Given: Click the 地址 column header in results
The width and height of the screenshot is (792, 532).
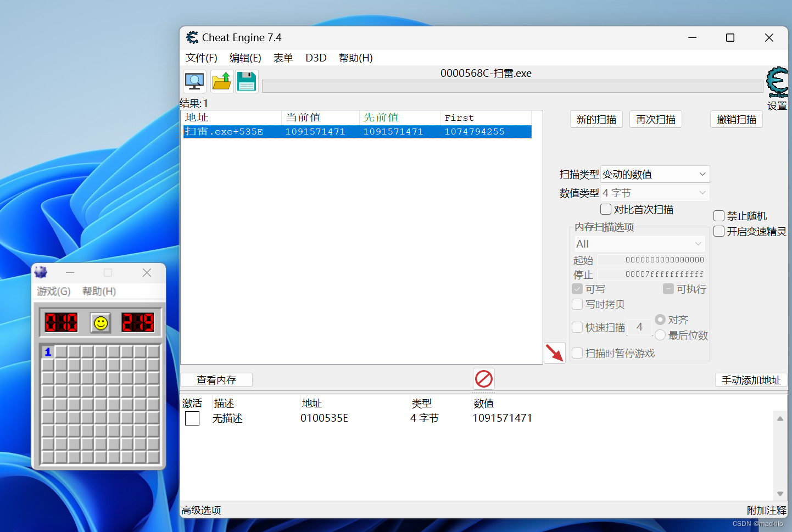Looking at the screenshot, I should (232, 117).
